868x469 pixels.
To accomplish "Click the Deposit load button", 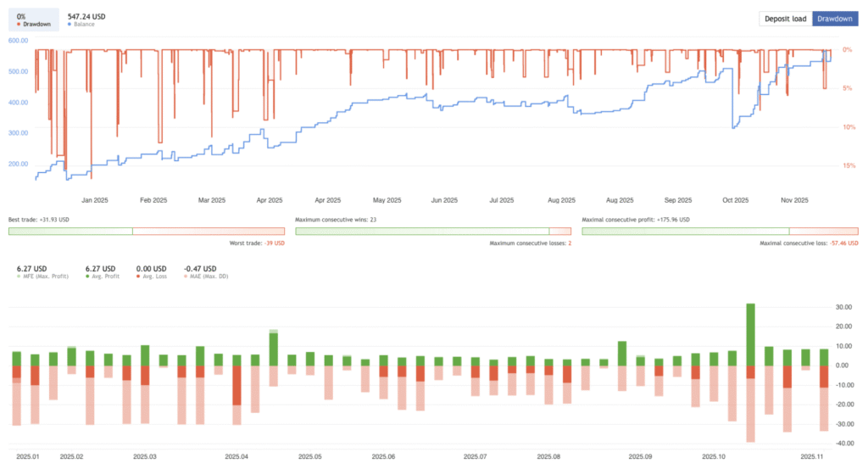I will (785, 19).
